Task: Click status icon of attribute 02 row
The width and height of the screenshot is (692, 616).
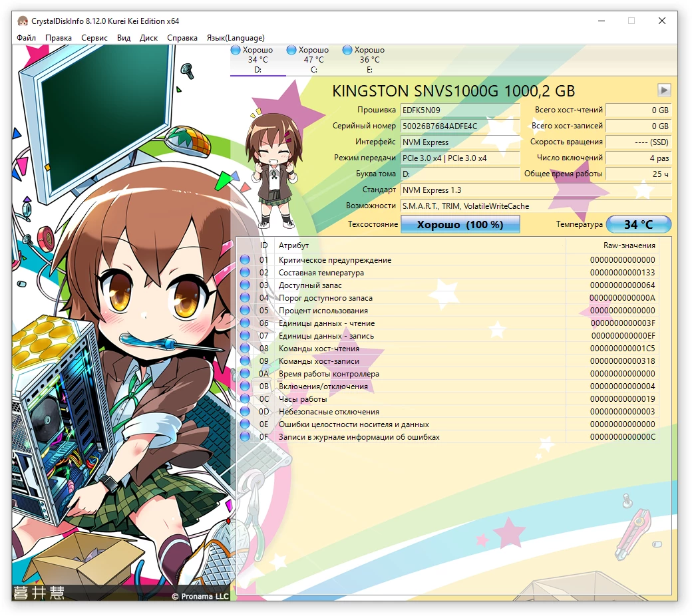Action: [245, 272]
